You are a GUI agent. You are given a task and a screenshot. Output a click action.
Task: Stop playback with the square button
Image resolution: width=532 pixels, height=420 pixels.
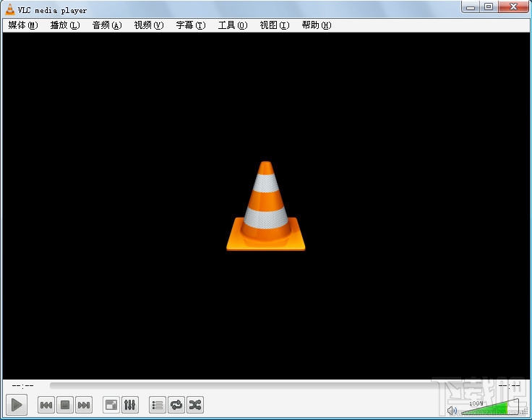point(65,405)
